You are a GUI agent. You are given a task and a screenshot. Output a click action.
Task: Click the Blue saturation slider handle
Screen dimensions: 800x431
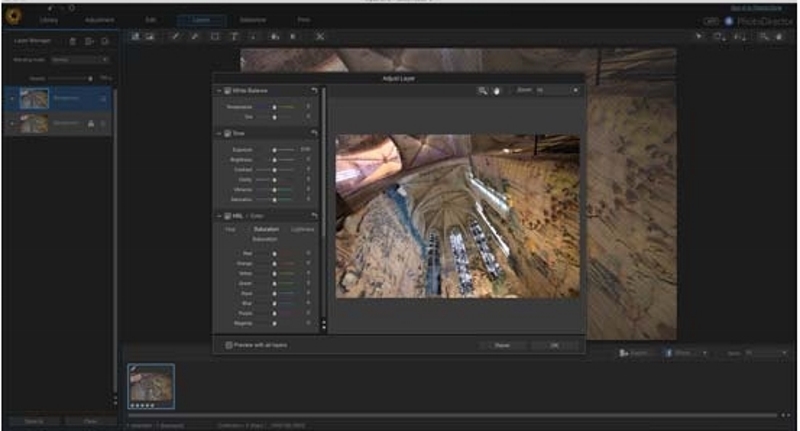274,303
